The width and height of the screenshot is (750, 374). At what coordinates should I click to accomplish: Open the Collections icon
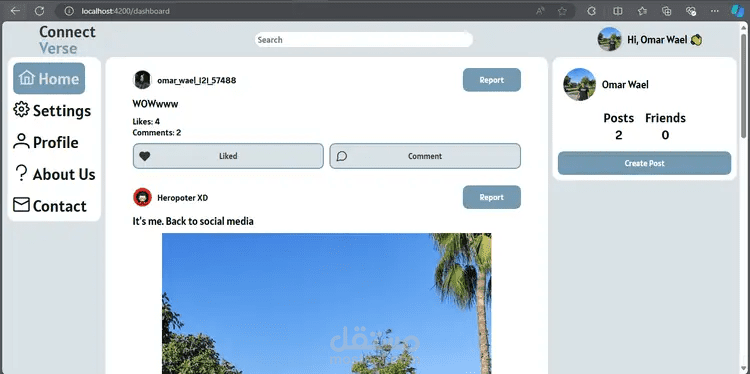[x=666, y=11]
